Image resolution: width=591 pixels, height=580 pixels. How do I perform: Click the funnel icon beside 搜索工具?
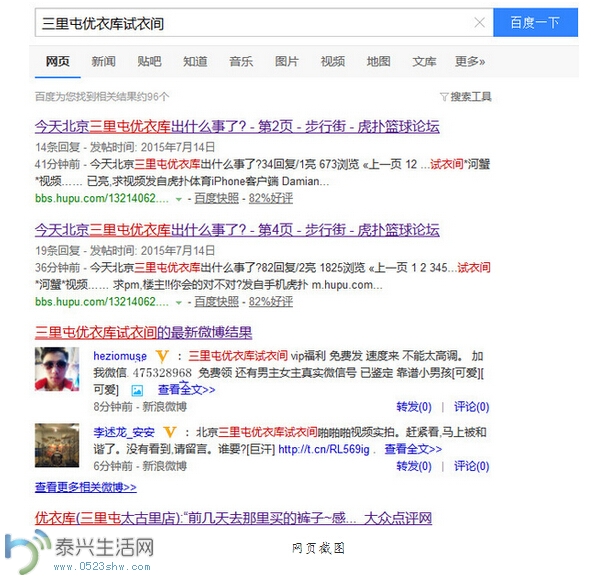click(x=444, y=97)
